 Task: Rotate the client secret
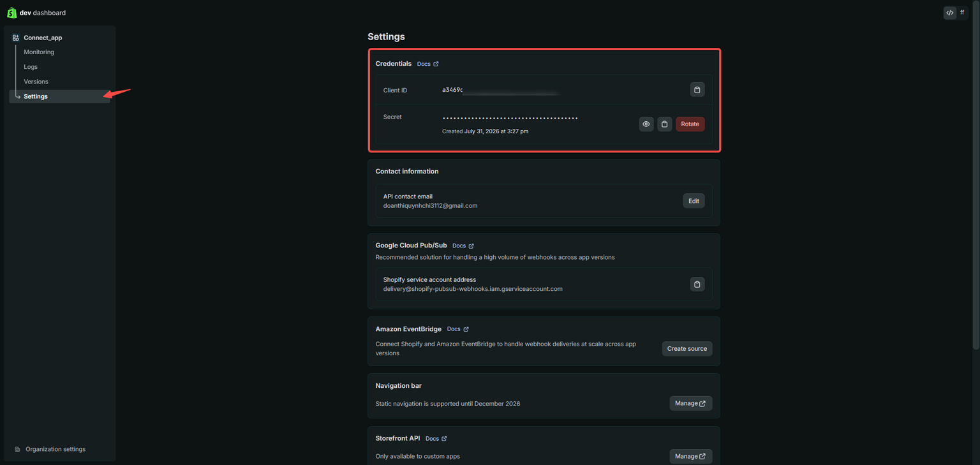coord(690,124)
